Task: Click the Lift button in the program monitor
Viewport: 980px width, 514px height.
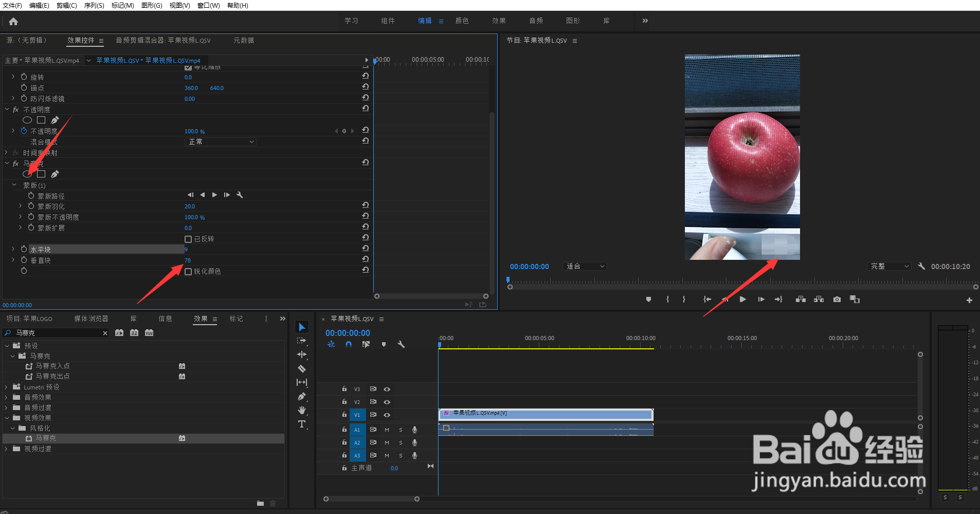Action: [x=801, y=299]
